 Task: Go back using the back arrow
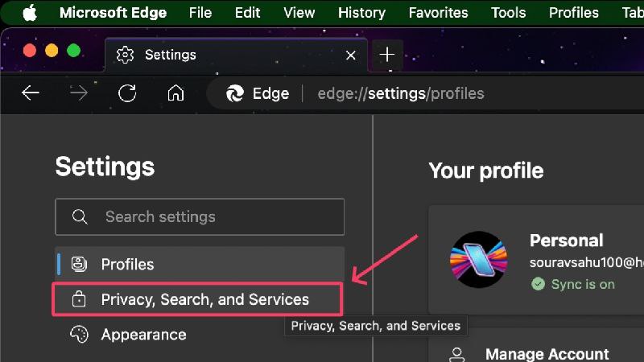coord(31,93)
